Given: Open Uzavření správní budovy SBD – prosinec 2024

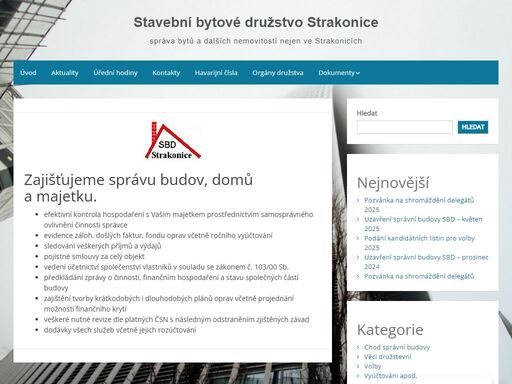Looking at the screenshot, I should click(426, 262).
